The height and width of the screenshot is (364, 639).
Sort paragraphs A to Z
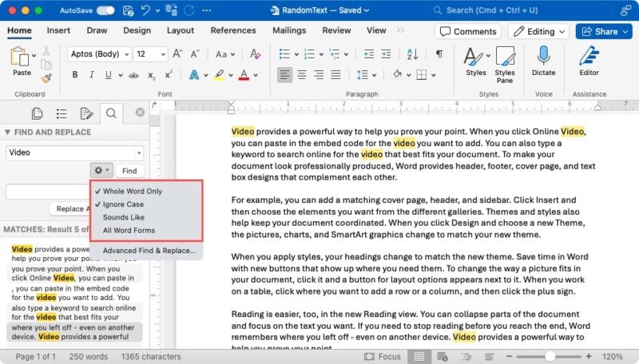pos(412,53)
